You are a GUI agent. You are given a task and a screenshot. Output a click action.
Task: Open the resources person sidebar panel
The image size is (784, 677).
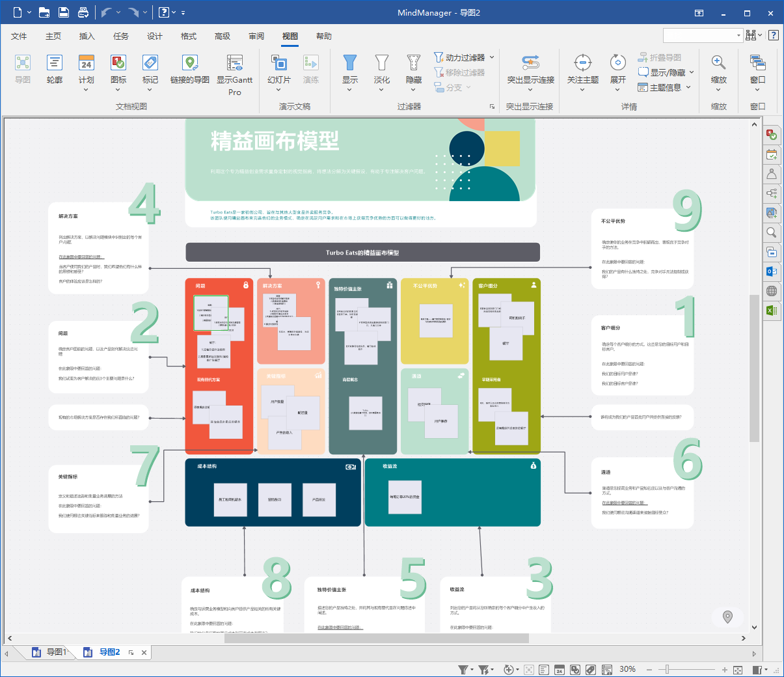point(772,174)
